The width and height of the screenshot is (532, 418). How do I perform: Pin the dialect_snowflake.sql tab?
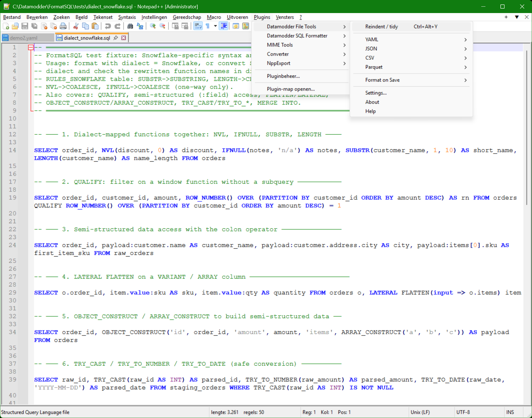click(116, 38)
